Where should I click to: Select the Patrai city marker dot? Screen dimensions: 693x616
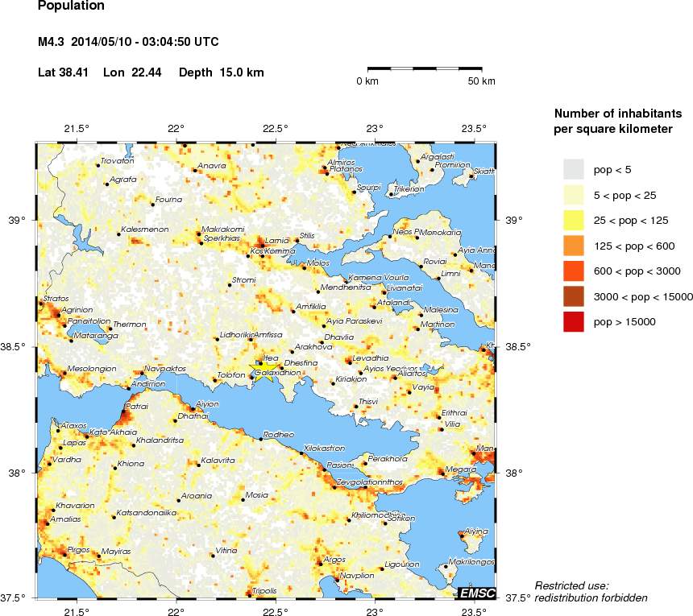123,412
